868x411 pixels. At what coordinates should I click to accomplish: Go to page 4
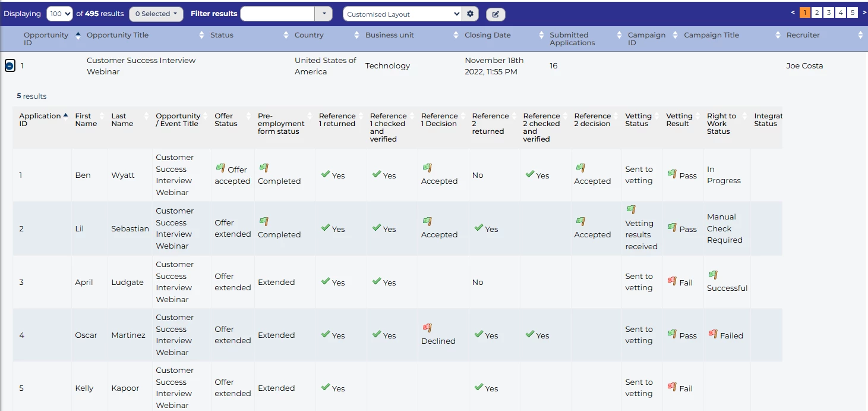(x=841, y=12)
